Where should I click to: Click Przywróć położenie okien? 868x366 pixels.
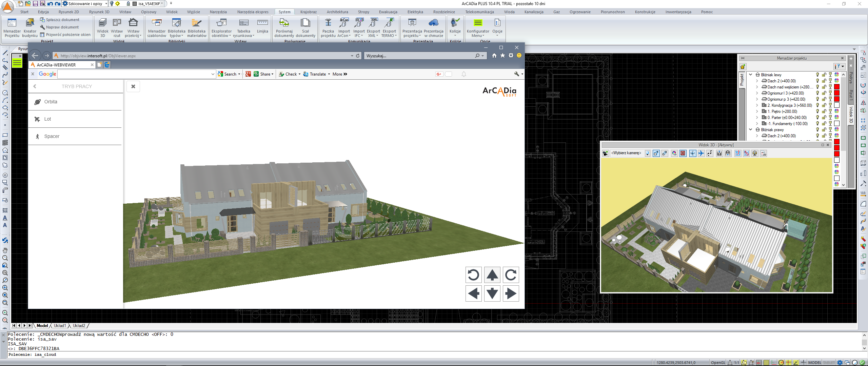click(65, 35)
